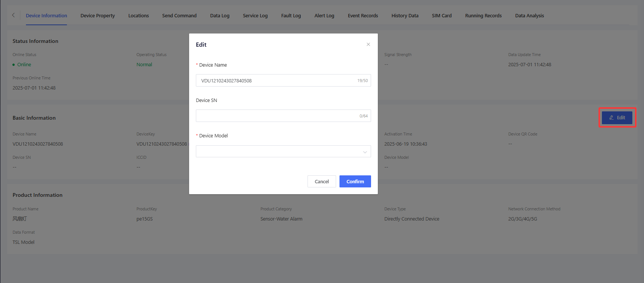Click the Device SN input field
The height and width of the screenshot is (283, 644).
coord(276,116)
